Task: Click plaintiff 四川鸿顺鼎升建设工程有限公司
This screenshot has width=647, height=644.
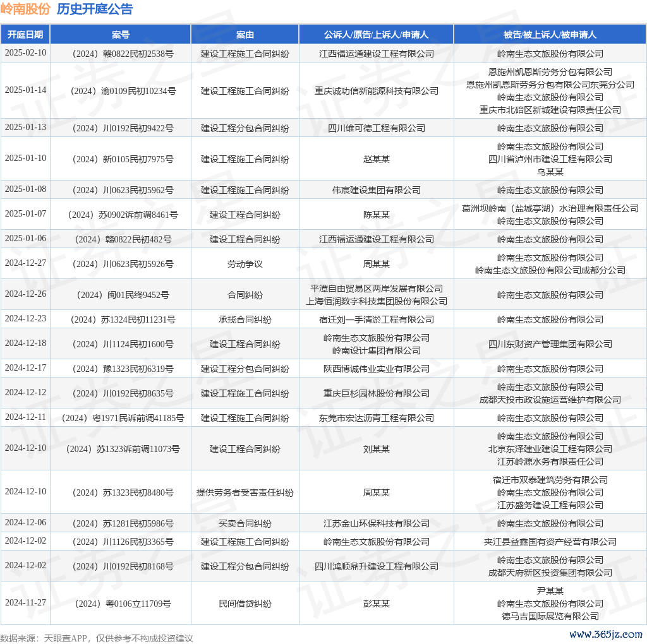Action: point(377,566)
